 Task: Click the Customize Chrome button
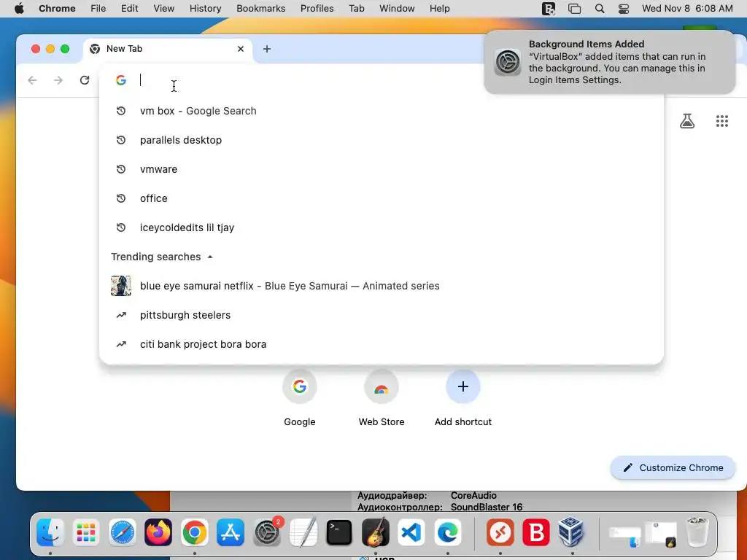point(673,467)
